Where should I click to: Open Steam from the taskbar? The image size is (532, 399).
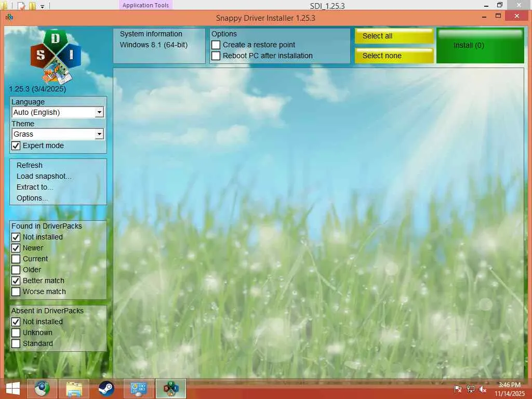click(106, 389)
